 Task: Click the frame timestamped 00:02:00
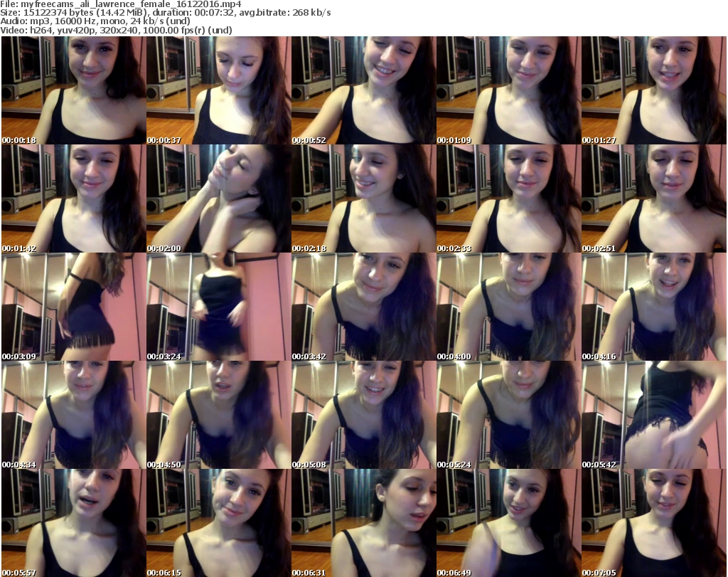[218, 198]
